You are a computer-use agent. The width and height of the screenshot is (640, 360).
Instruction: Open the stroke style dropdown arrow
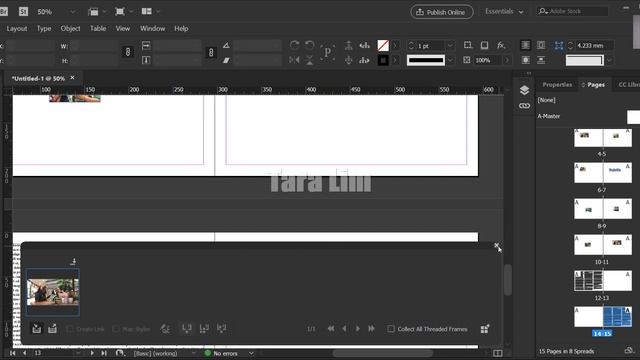point(450,60)
